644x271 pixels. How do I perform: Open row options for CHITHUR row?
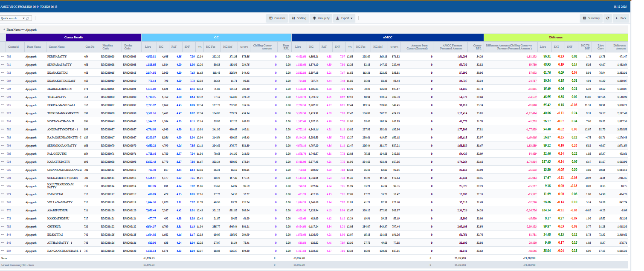tap(3, 226)
